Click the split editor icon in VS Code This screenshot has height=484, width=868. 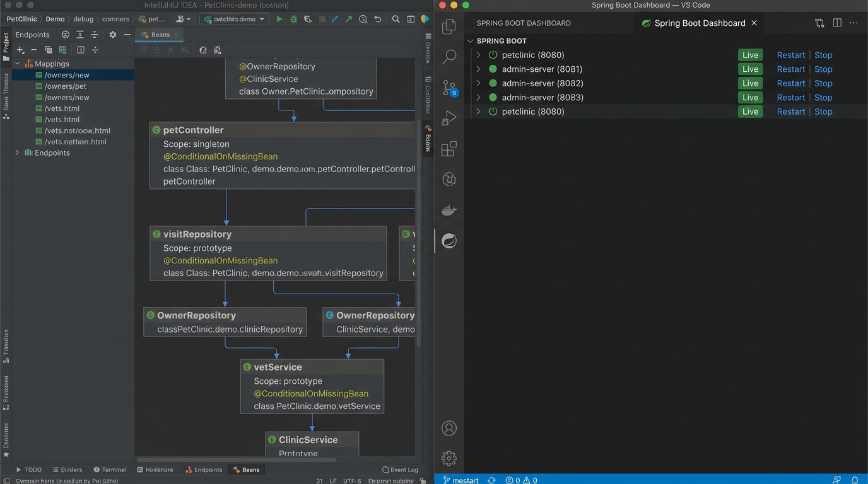837,23
